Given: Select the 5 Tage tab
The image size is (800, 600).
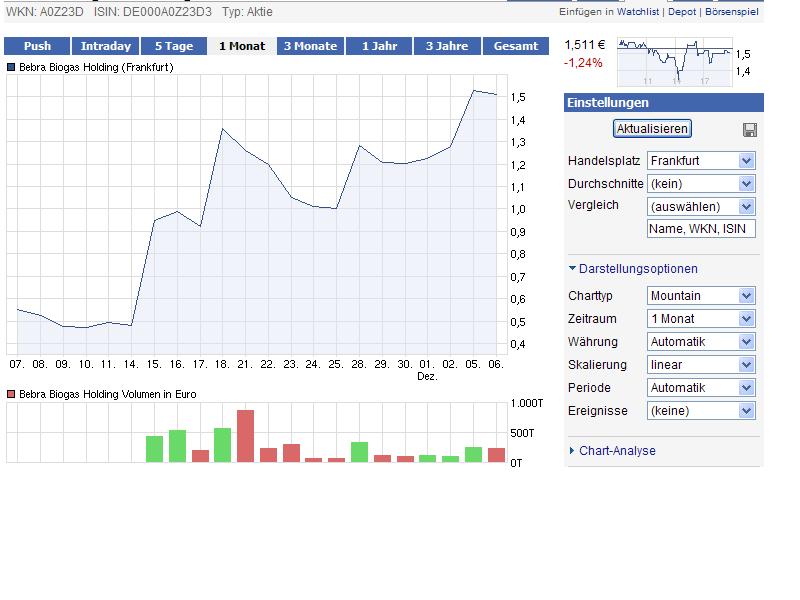Looking at the screenshot, I should (174, 46).
